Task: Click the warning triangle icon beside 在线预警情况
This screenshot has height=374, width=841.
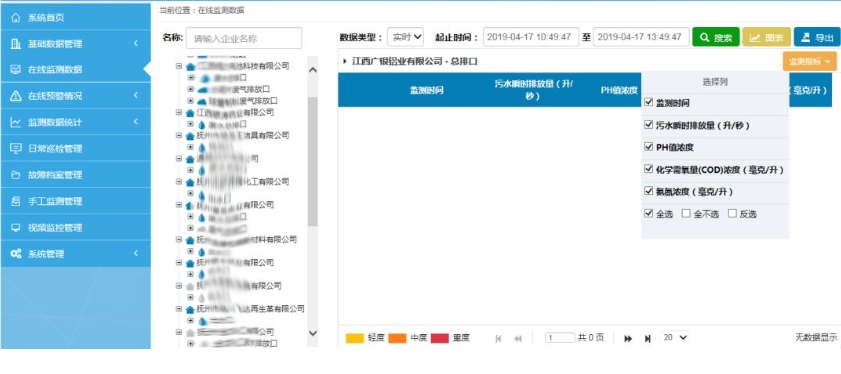Action: (x=16, y=96)
